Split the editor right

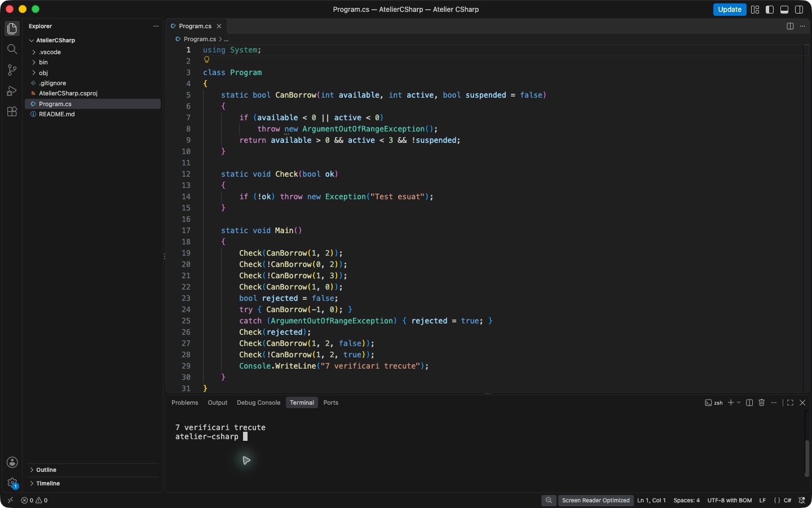click(790, 26)
